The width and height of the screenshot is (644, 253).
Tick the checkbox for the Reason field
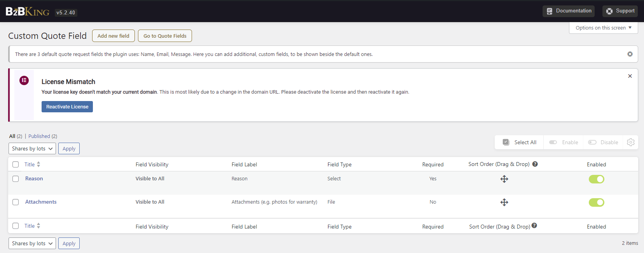tap(16, 179)
